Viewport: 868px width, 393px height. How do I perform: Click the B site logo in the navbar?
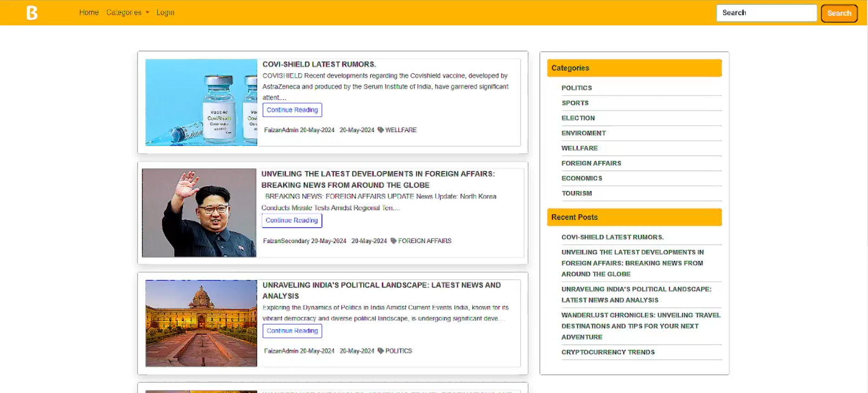[32, 12]
